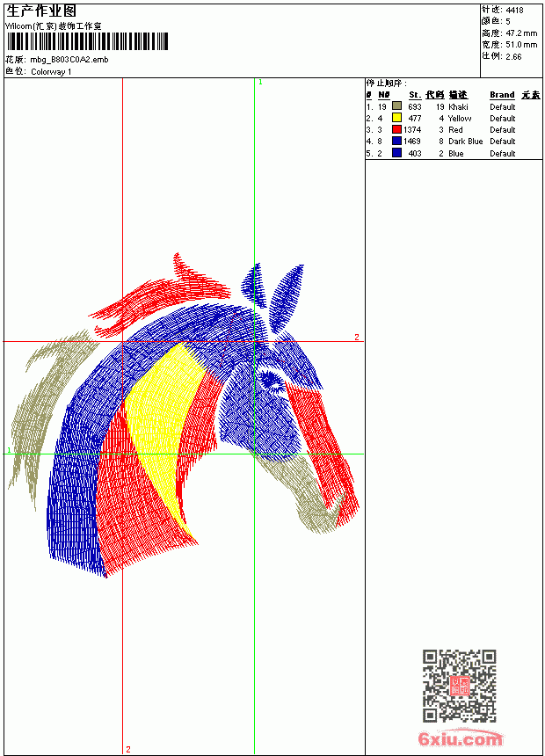Select the Dark Blue row label
This screenshot has height=756, width=545.
pos(465,142)
